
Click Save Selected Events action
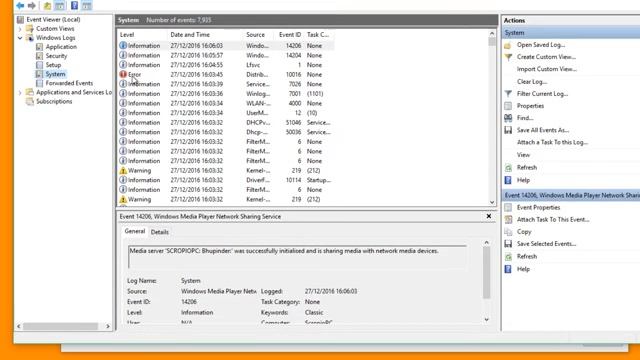[546, 244]
